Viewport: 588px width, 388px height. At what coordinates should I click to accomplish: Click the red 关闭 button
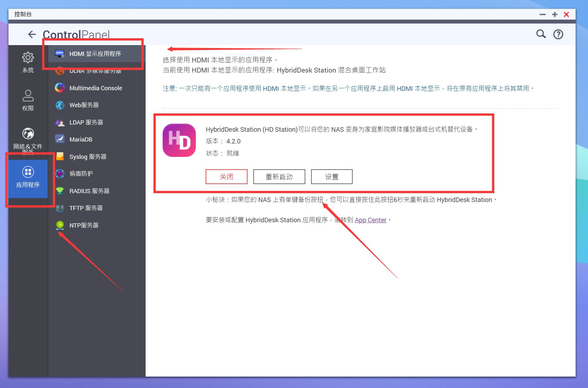pyautogui.click(x=226, y=177)
